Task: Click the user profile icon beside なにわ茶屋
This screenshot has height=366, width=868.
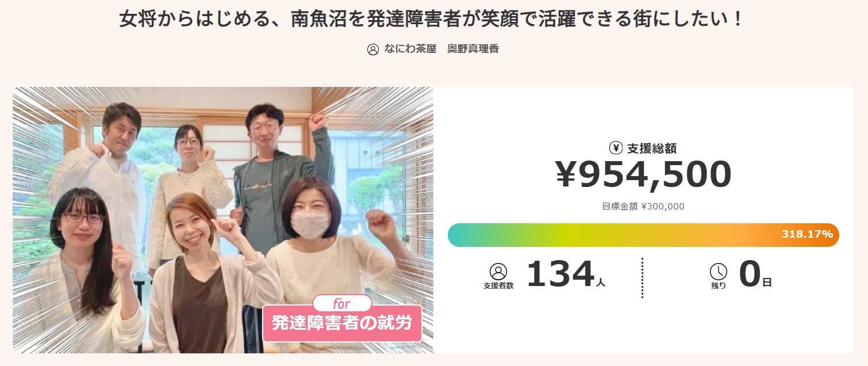Action: [373, 49]
